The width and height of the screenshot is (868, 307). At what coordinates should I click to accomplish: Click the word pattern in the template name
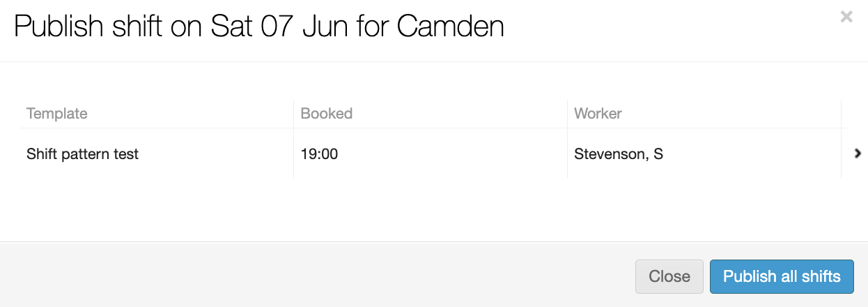87,153
